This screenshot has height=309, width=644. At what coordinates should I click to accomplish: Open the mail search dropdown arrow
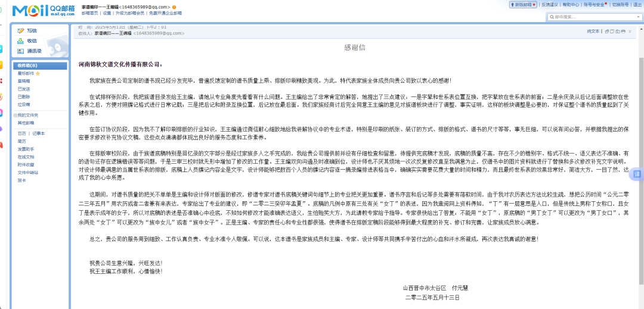click(x=638, y=17)
